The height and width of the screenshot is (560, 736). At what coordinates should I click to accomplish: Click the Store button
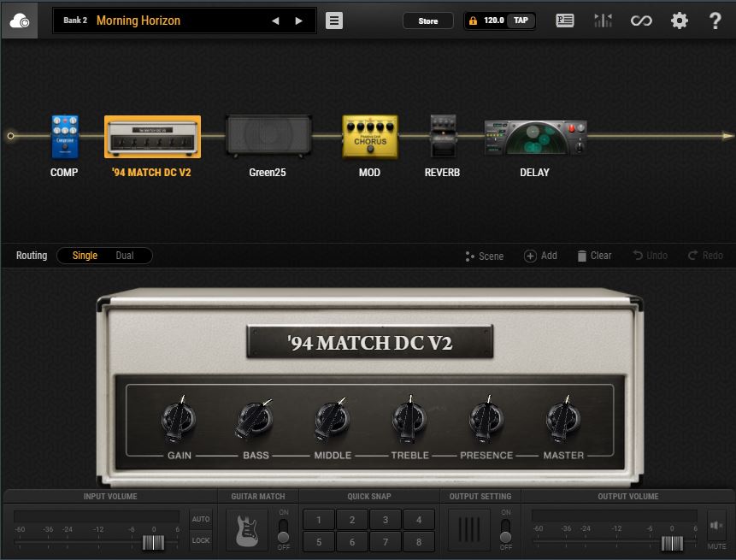point(428,20)
